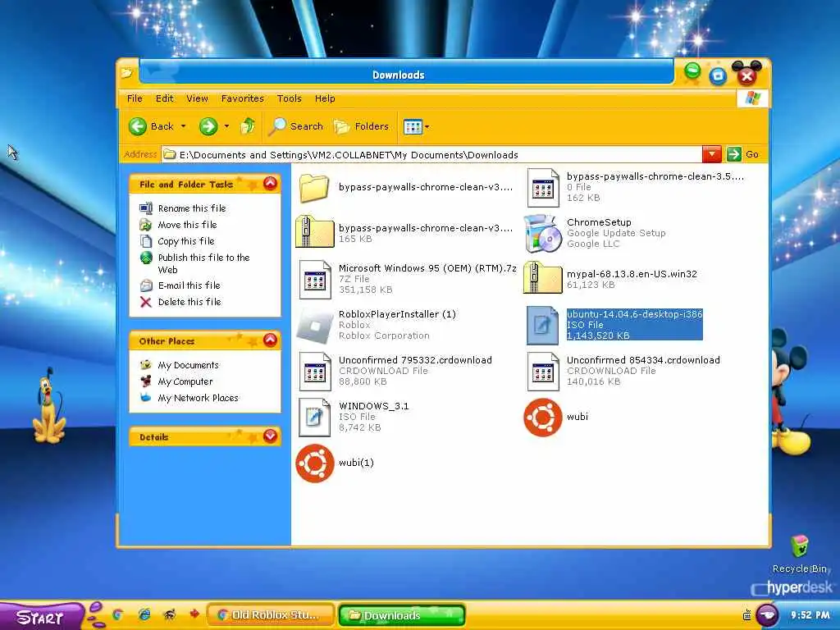Open the Edit menu
This screenshot has height=630, width=840.
coord(164,98)
